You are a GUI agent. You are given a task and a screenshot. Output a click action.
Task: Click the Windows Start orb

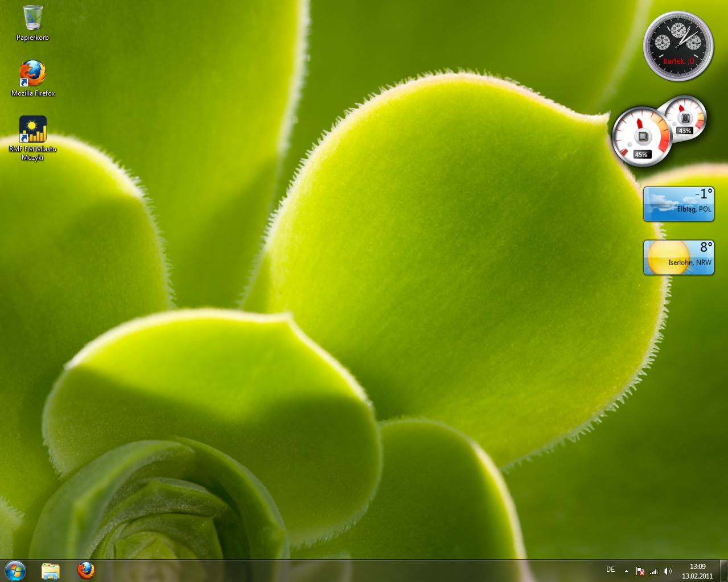pos(15,571)
